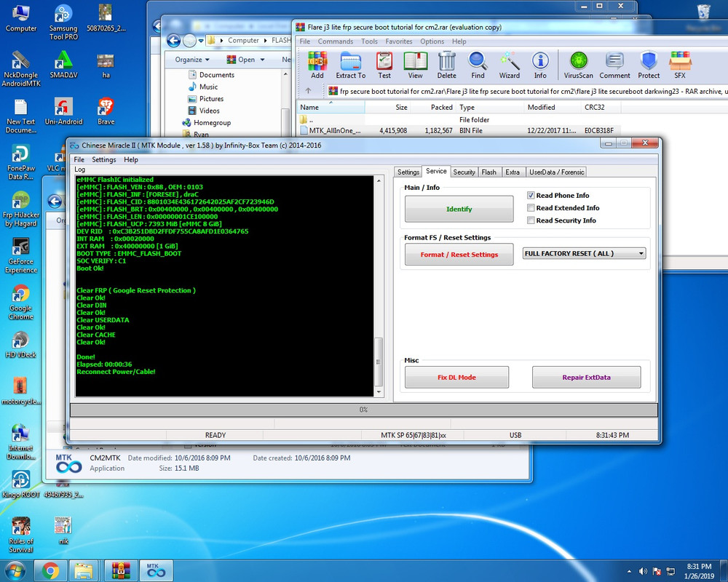Select NckDongle AndroidMTK desktop shortcut

click(21, 68)
